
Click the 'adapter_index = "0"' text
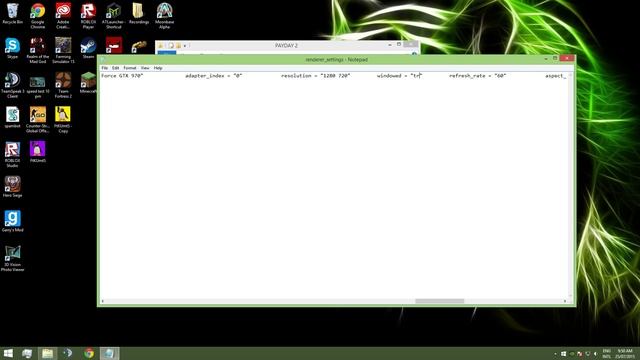point(213,76)
